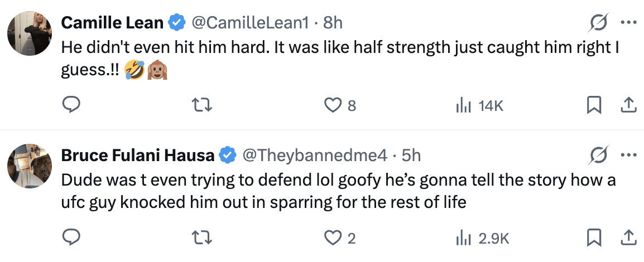Visit the @CamilleLean1 handle link
The image size is (644, 262).
[250, 23]
